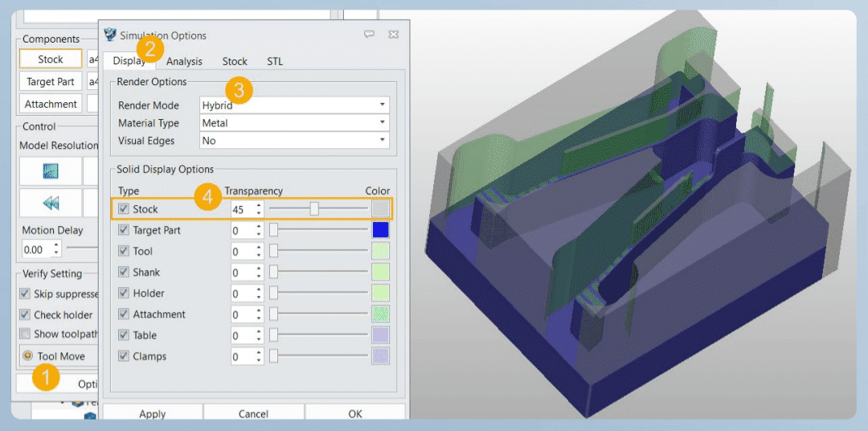Image resolution: width=868 pixels, height=431 pixels.
Task: Click the Model Resolution icon button
Action: [51, 171]
